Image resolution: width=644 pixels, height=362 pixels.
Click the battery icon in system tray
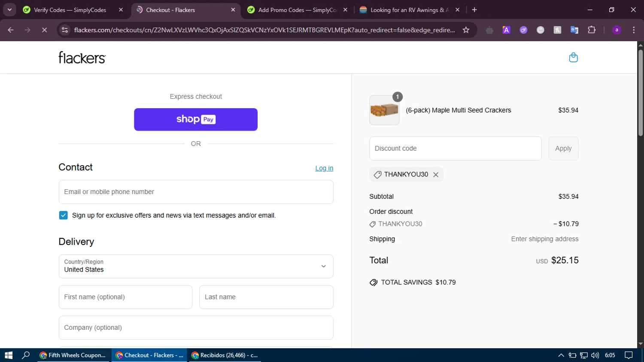tap(572, 355)
